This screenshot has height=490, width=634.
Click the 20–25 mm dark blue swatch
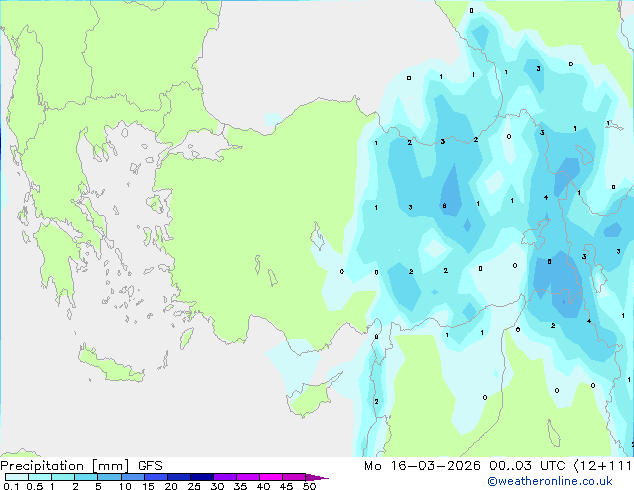click(x=179, y=477)
